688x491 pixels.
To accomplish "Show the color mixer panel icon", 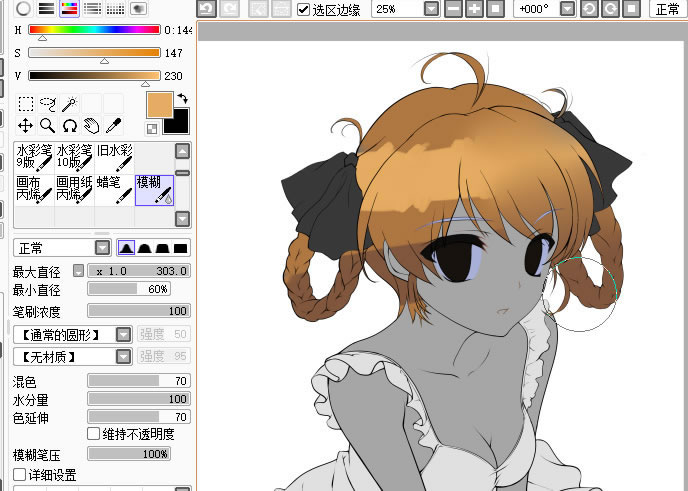I will tap(92, 8).
